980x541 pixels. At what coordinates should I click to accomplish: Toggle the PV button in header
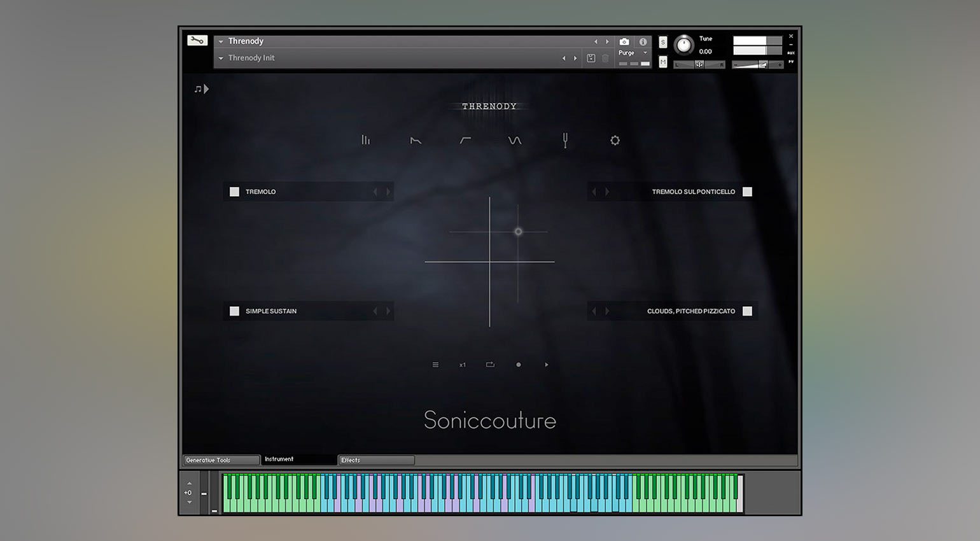pos(791,62)
